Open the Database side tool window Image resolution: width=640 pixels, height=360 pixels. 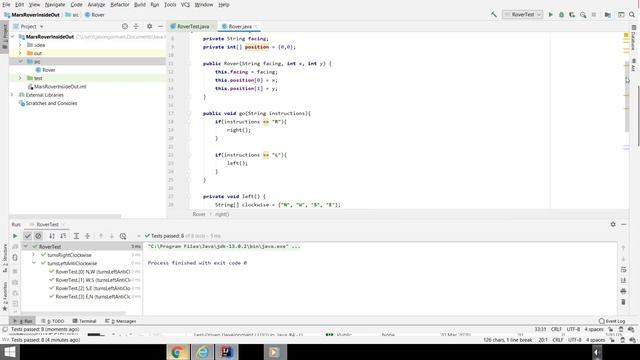(x=633, y=38)
